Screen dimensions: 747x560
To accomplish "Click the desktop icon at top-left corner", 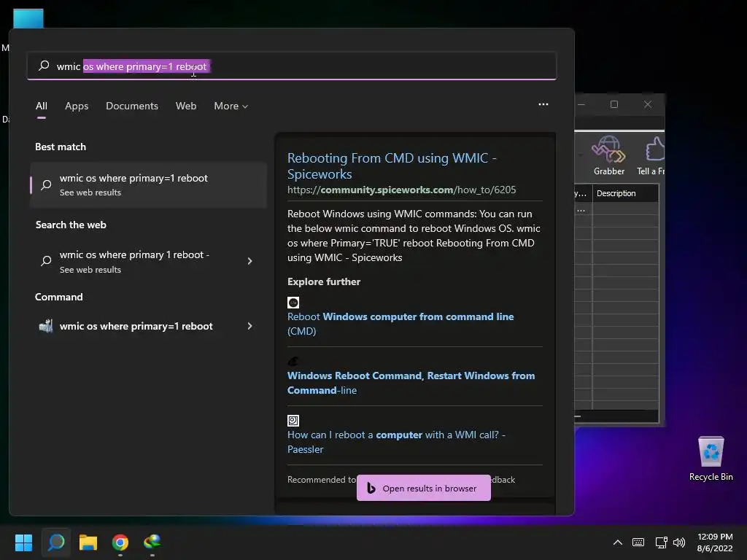I will point(28,18).
